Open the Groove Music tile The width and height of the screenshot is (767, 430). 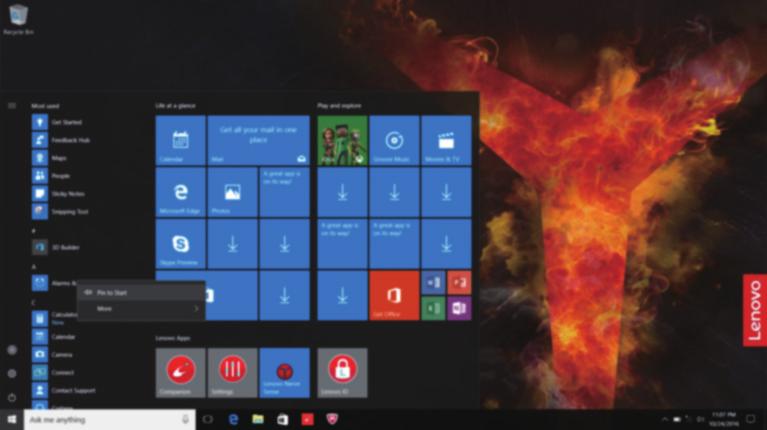(394, 140)
